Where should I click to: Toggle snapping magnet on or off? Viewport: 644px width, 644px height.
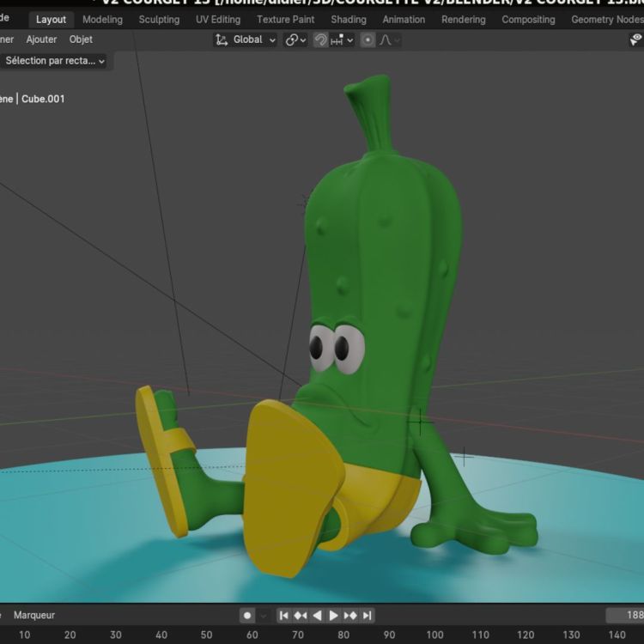point(320,39)
